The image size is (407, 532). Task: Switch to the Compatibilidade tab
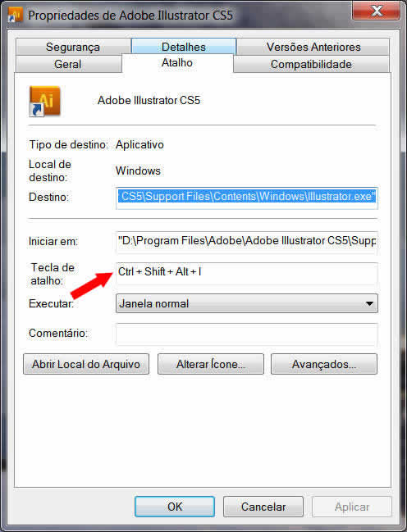(311, 64)
